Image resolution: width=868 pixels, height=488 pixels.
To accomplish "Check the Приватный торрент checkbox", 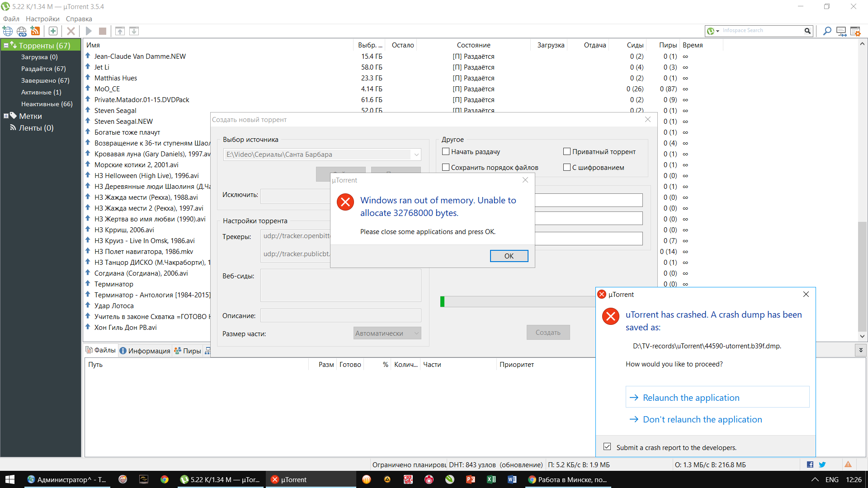I will click(567, 152).
